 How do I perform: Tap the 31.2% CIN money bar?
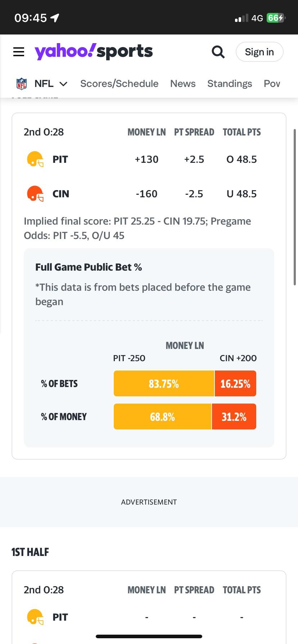tap(234, 417)
